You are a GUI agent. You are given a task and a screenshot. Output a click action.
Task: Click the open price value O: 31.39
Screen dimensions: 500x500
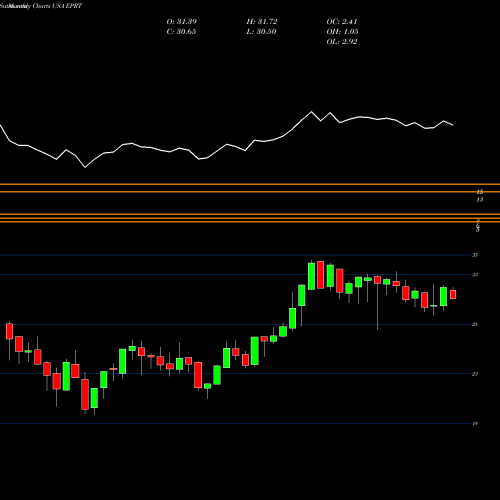pos(182,22)
